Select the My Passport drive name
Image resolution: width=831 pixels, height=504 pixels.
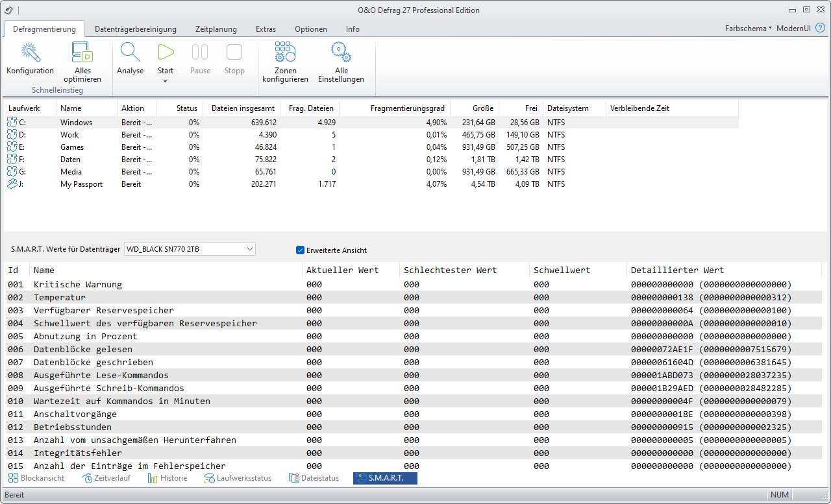82,184
